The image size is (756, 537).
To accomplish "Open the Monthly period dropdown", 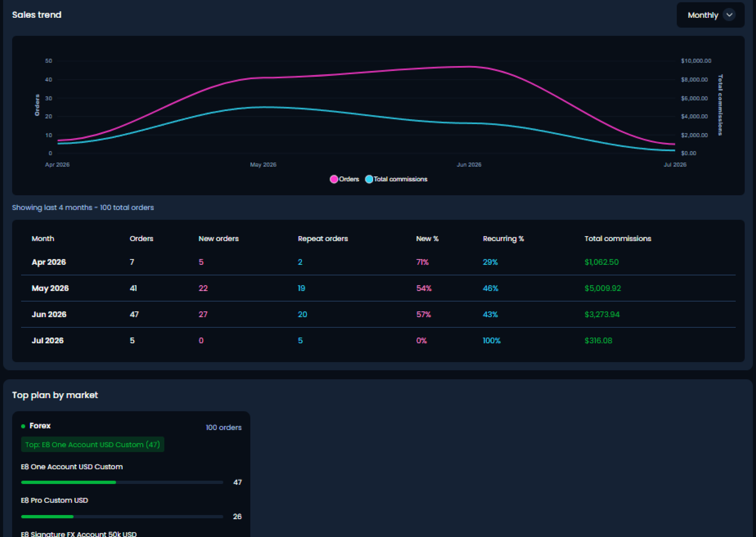I will coord(710,15).
